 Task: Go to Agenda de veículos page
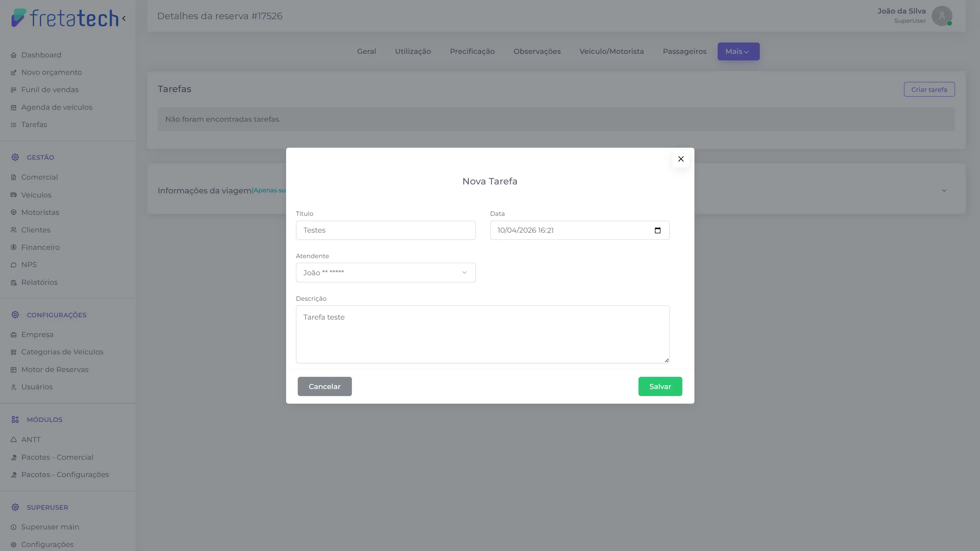[57, 107]
